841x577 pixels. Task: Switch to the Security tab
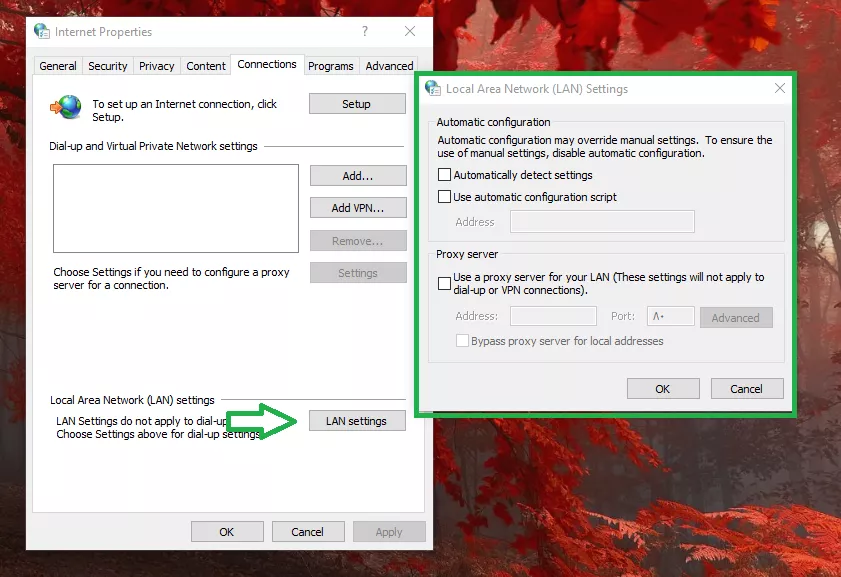(107, 66)
